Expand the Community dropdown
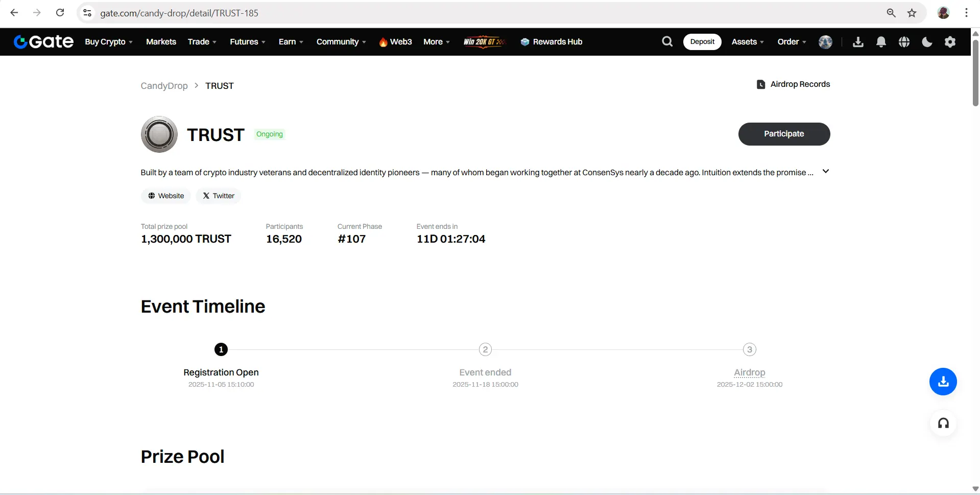Screen dimensions: 980x495 click(341, 42)
